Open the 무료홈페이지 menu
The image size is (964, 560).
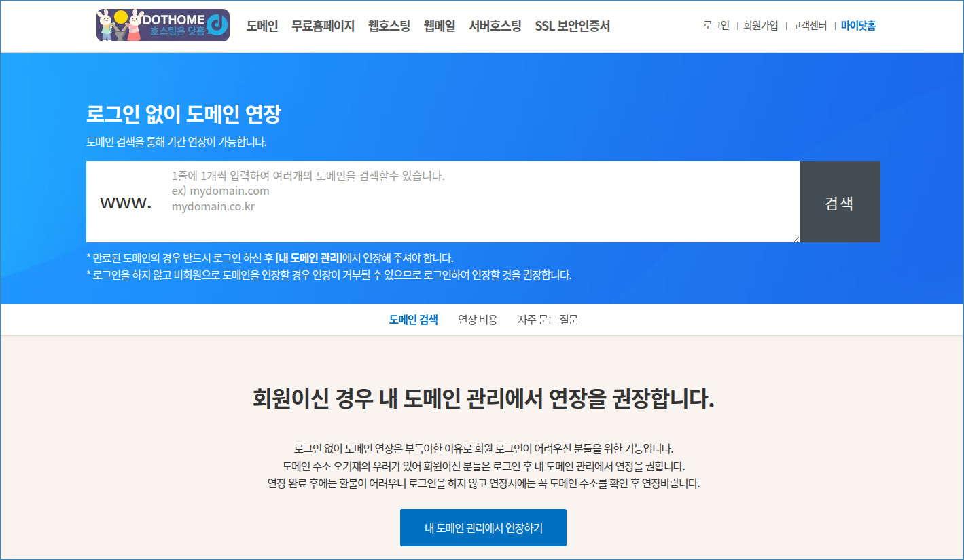323,26
